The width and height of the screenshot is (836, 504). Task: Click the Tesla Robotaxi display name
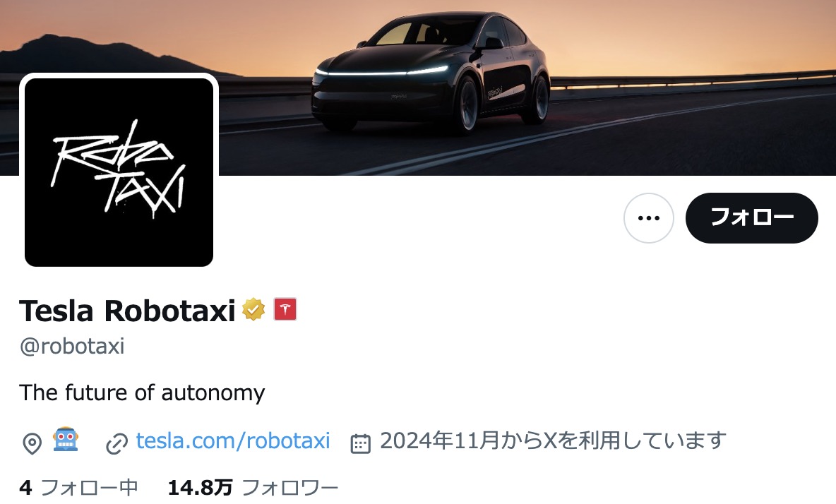point(127,310)
